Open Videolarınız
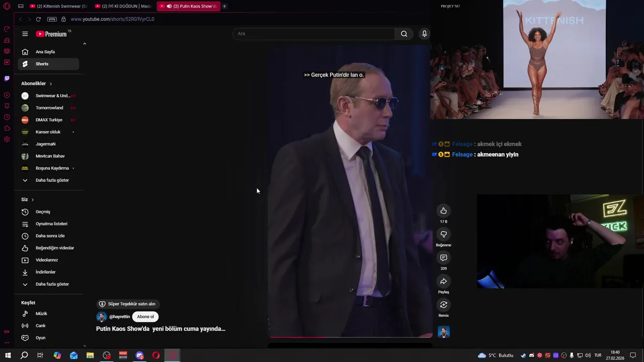Viewport: 644px width, 362px height. pos(48,260)
